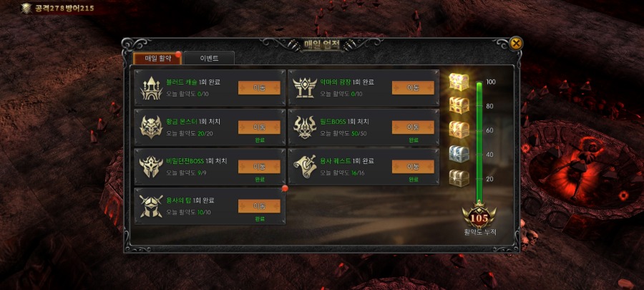Click the 블러드 캐슬 castle icon
The height and width of the screenshot is (290, 644).
click(x=151, y=88)
